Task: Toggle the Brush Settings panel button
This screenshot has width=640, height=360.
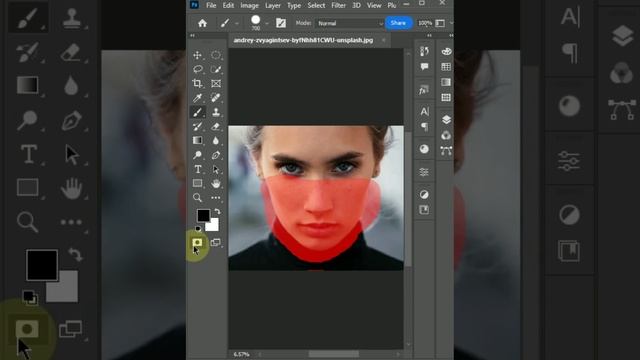Action: [x=281, y=23]
